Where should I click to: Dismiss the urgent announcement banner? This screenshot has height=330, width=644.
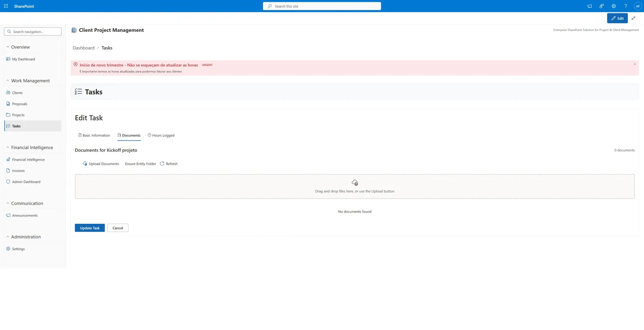(635, 64)
